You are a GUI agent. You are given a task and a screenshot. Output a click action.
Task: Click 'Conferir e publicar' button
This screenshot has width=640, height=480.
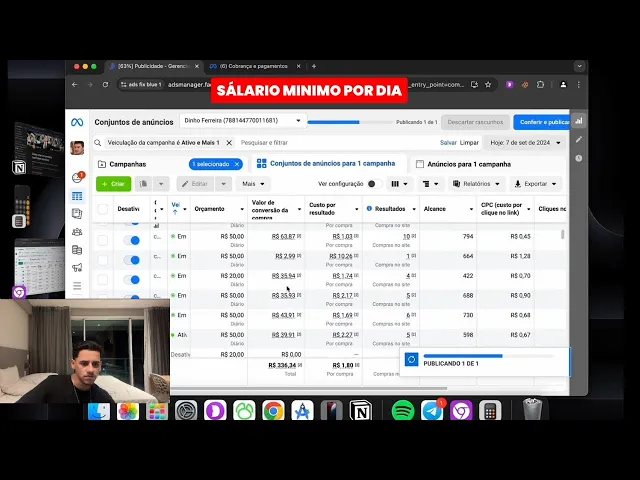tap(541, 122)
